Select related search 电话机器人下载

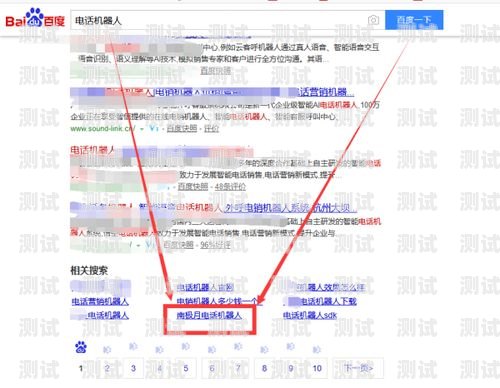point(329,302)
